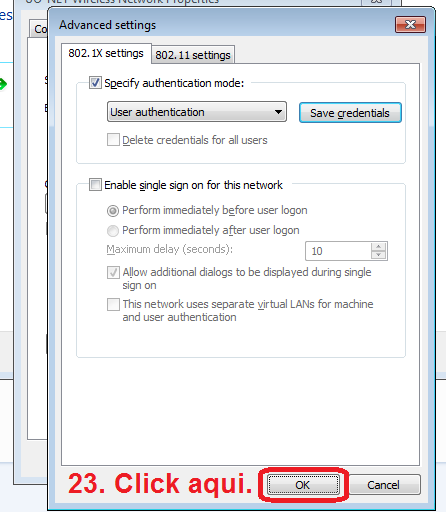Enable single sign on for this network
The width and height of the screenshot is (446, 515).
[x=95, y=184]
